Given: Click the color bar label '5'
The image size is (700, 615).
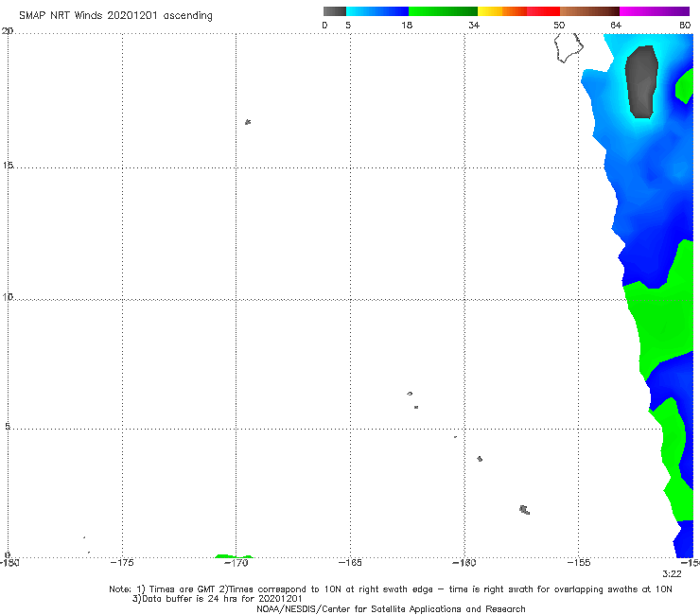Looking at the screenshot, I should click(x=348, y=25).
